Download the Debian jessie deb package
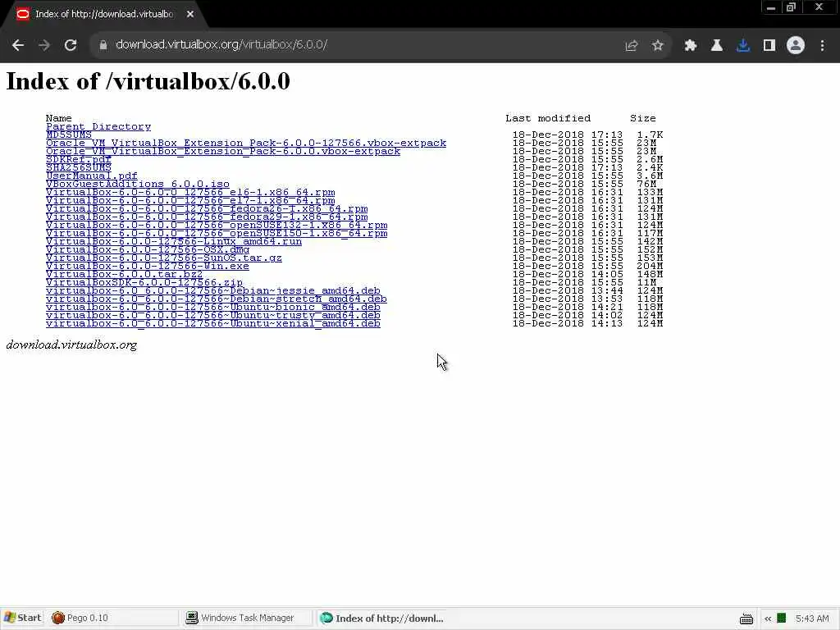 click(x=213, y=291)
